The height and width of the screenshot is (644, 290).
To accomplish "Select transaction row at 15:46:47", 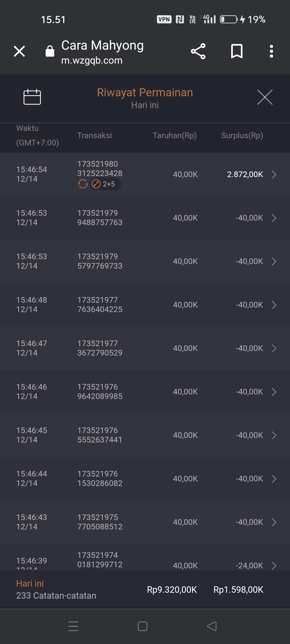I will tap(145, 348).
